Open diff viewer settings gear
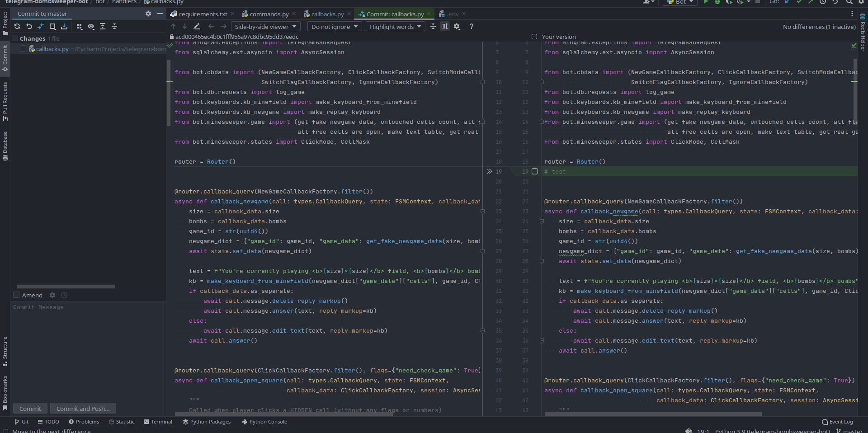The width and height of the screenshot is (868, 433). (x=457, y=27)
